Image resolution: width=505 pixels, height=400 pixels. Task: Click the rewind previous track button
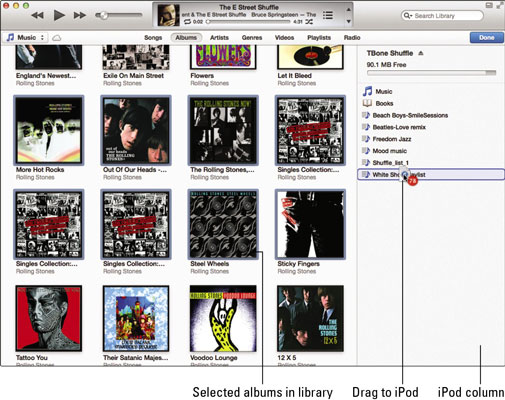[x=38, y=15]
